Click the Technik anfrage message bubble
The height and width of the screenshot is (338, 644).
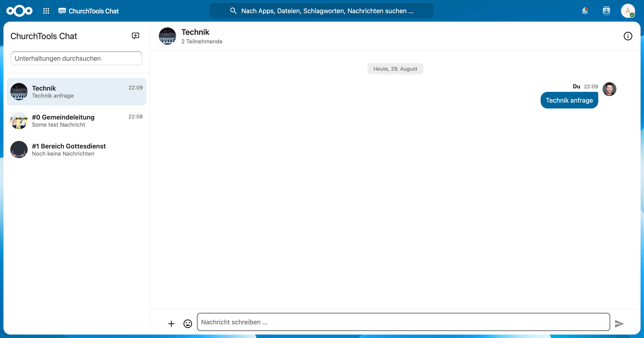pos(569,100)
